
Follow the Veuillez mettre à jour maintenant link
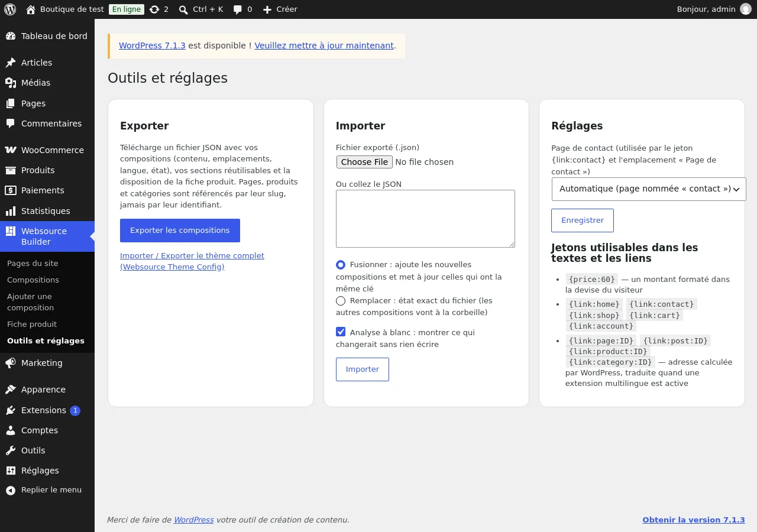(324, 46)
